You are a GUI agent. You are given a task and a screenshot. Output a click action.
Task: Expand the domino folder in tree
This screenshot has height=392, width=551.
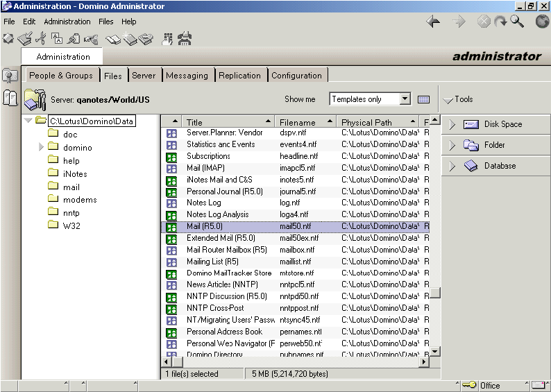coord(42,147)
